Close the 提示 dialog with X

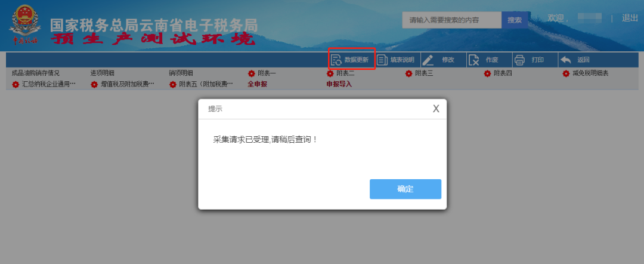[x=436, y=109]
